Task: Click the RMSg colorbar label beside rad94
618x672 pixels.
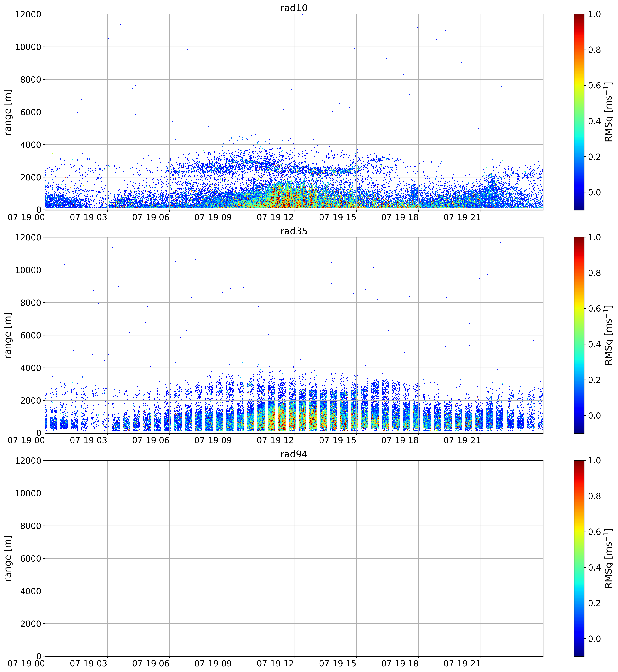Action: click(608, 558)
